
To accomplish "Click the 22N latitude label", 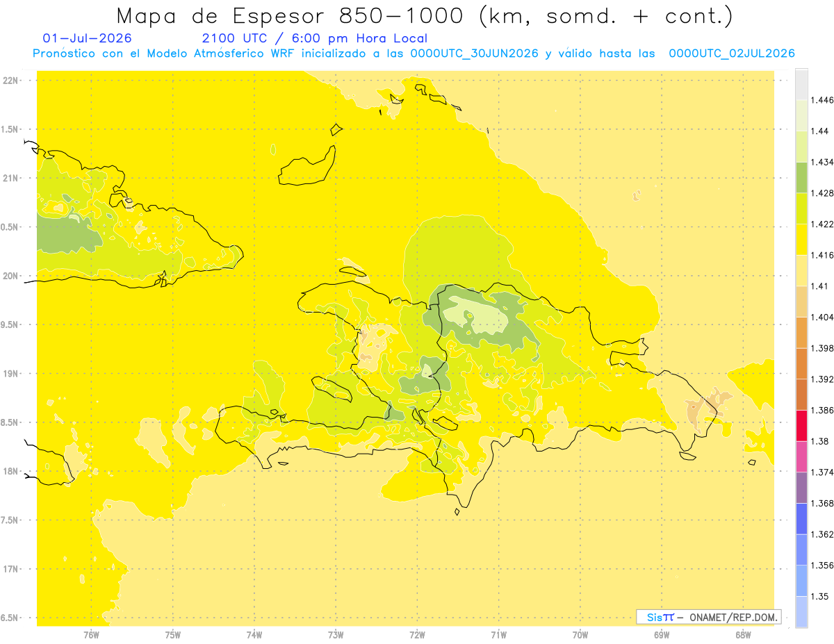I will point(10,80).
